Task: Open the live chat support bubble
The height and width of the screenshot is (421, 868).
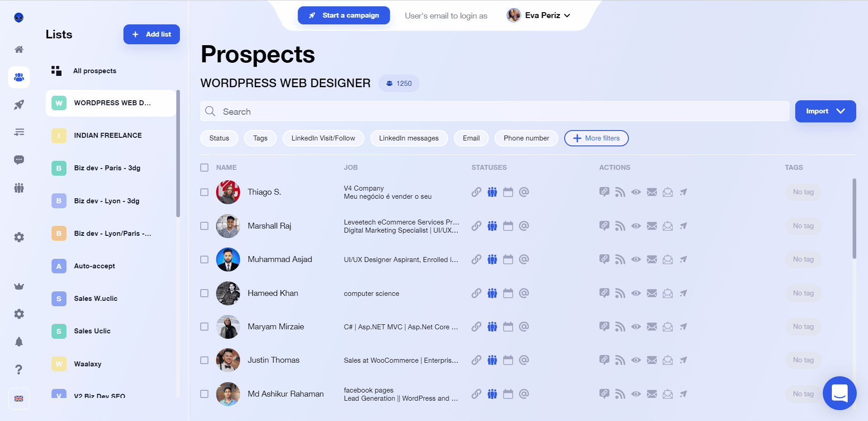Action: click(x=840, y=393)
